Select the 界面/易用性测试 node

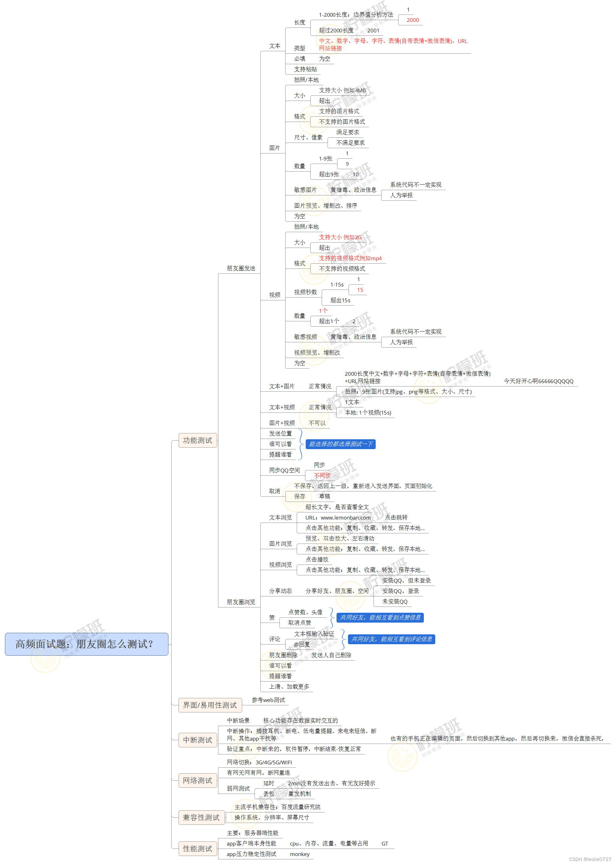coord(210,705)
